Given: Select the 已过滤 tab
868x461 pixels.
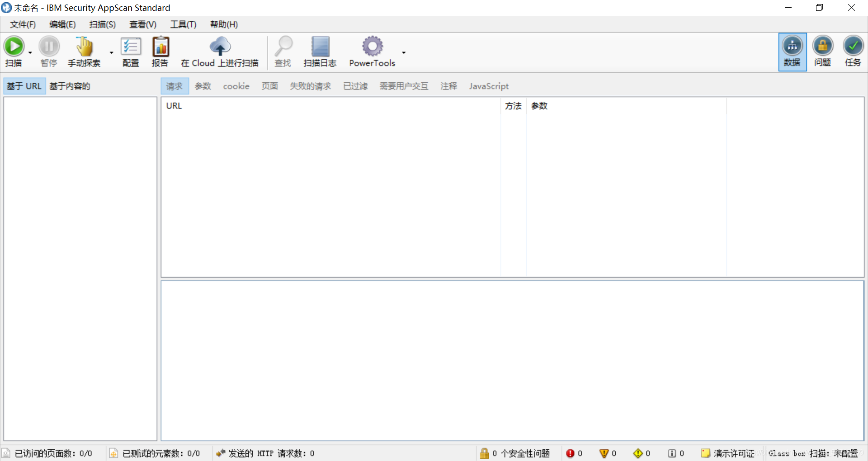Looking at the screenshot, I should coord(355,86).
